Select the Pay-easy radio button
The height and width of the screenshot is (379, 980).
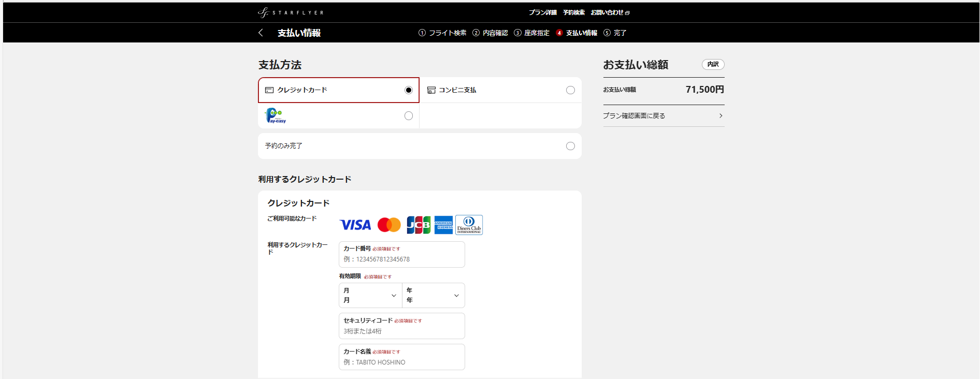click(x=409, y=116)
